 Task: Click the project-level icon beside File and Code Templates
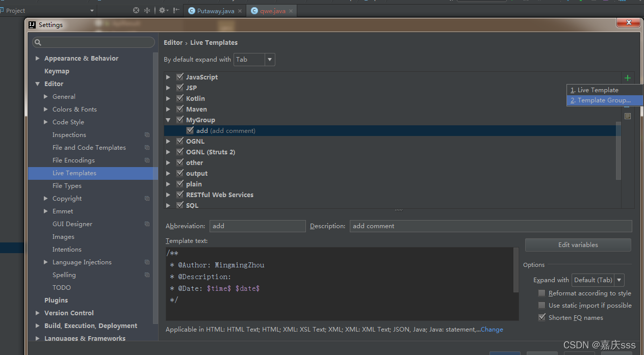click(x=147, y=148)
